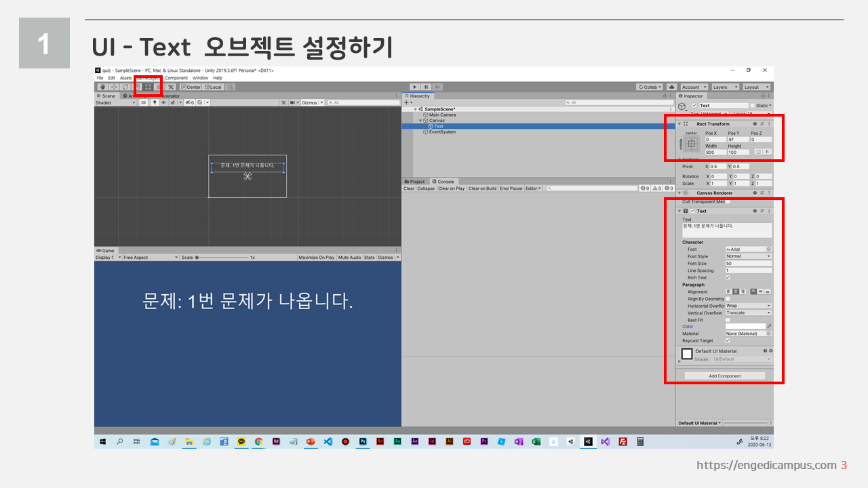Open the anchor presets box
This screenshot has width=868, height=488.
coord(692,144)
